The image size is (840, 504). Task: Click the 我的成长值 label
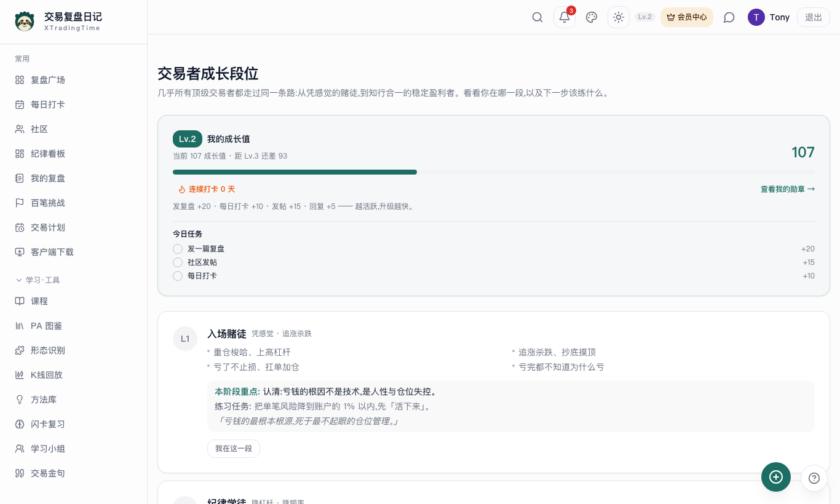(229, 139)
